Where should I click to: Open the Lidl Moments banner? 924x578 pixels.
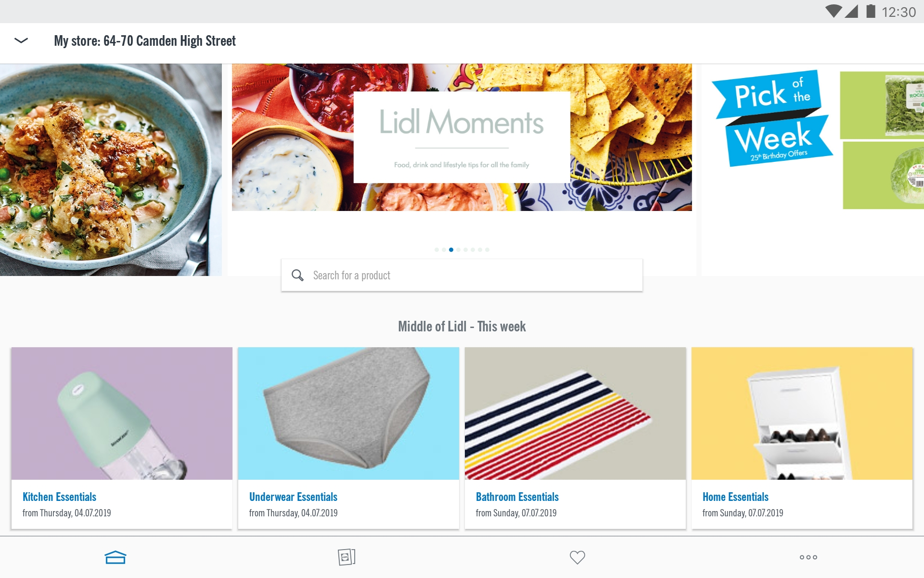click(x=461, y=137)
